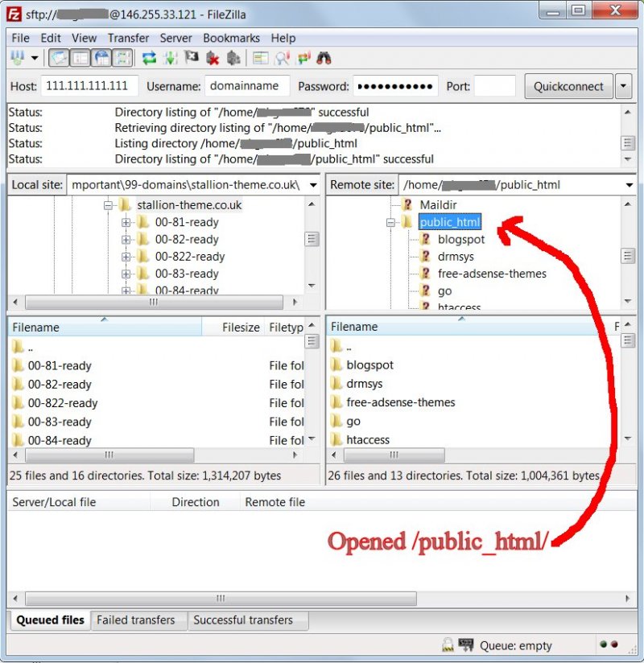Open Site Manager dropdown arrow in toolbar
The image size is (644, 663).
click(35, 58)
